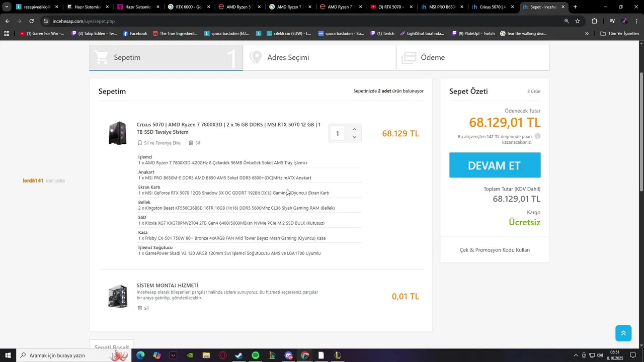Image resolution: width=644 pixels, height=362 pixels.
Task: Click the site info icon in address bar
Action: (x=46, y=21)
